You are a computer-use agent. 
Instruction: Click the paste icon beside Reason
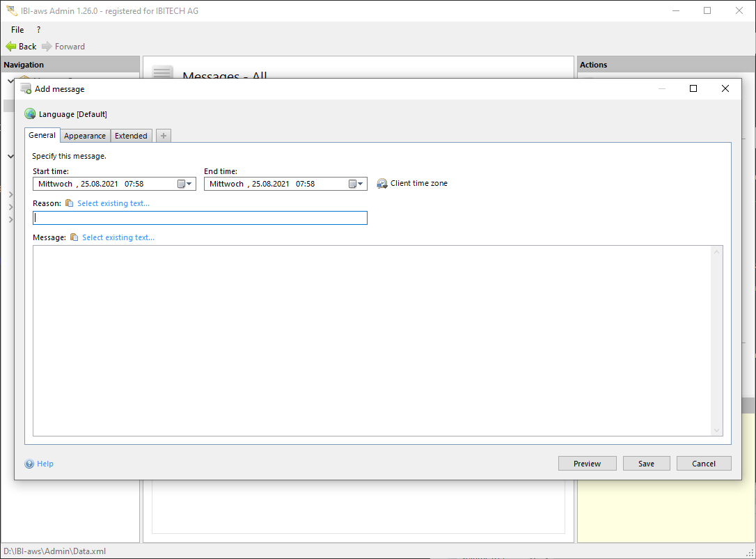(69, 203)
